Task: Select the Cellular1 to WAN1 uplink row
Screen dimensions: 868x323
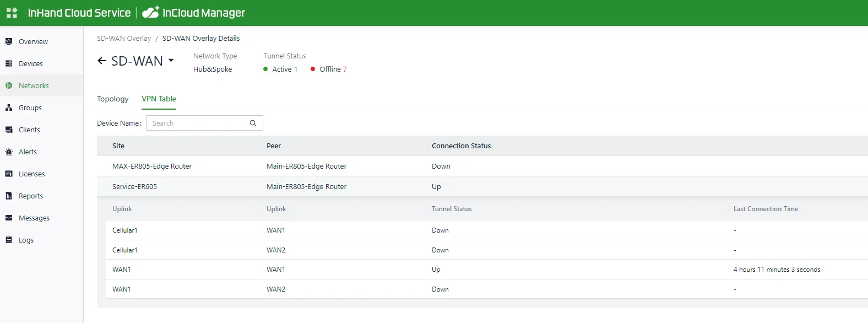Action: (487, 230)
